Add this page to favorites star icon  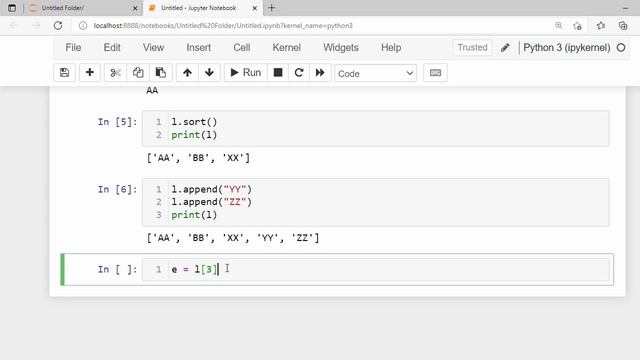(x=577, y=26)
